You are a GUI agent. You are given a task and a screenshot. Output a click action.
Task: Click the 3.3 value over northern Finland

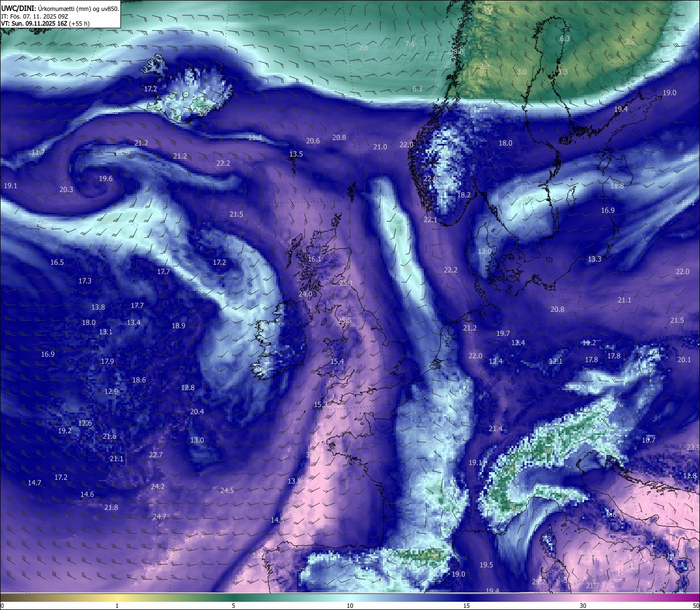(x=563, y=72)
